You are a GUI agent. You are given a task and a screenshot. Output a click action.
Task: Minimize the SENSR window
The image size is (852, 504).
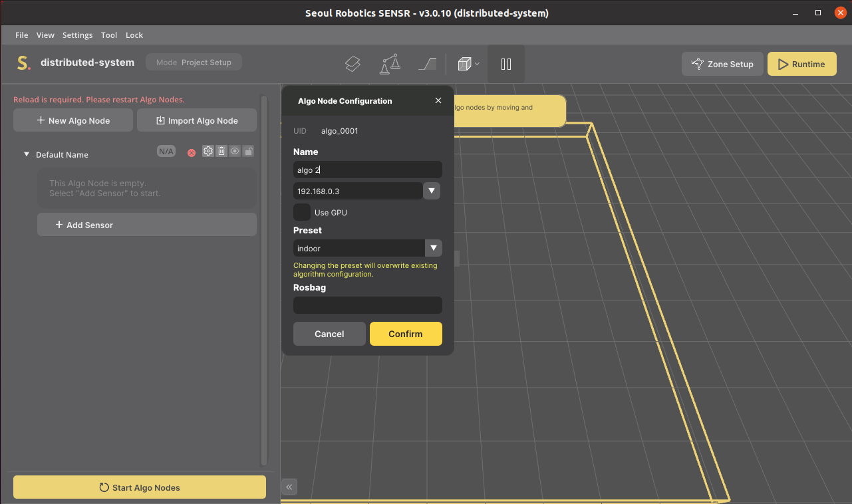click(796, 13)
